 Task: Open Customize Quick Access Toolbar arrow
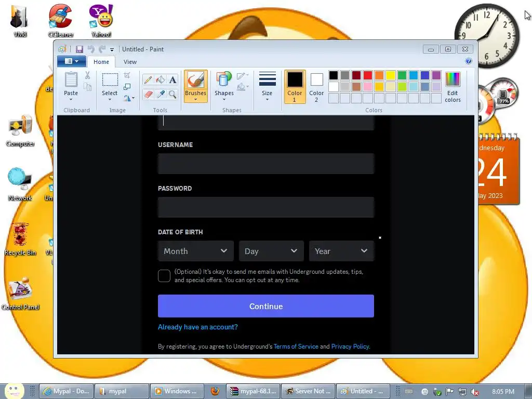pyautogui.click(x=112, y=50)
